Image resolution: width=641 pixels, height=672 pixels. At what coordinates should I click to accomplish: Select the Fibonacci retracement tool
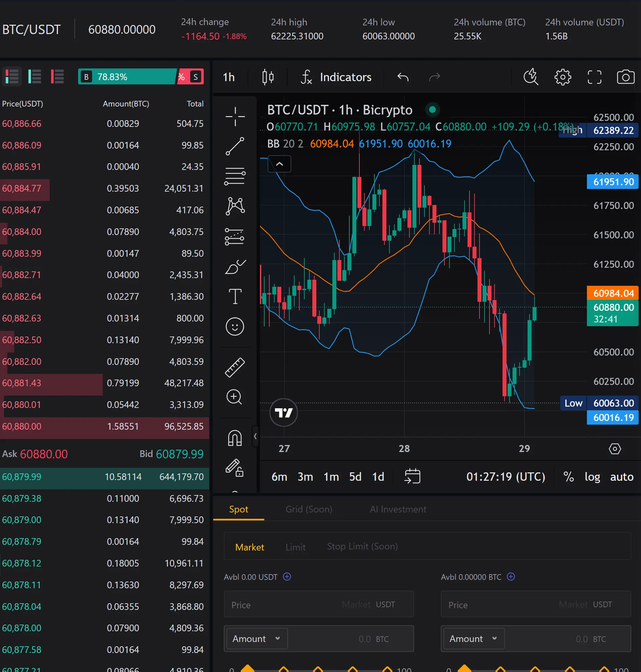click(x=235, y=176)
